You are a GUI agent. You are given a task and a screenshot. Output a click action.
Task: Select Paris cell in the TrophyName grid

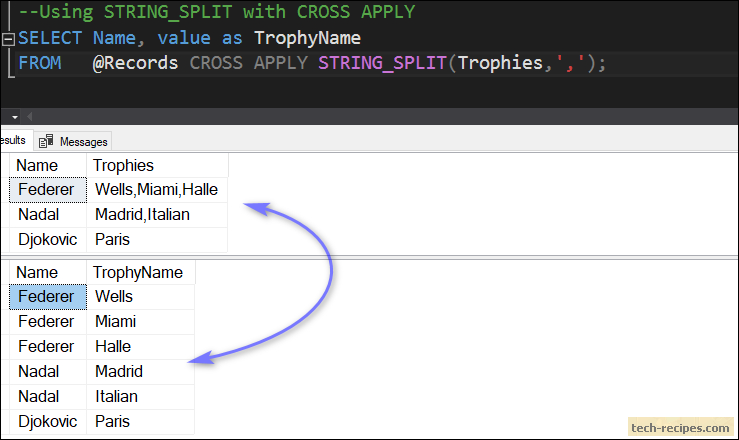141,422
